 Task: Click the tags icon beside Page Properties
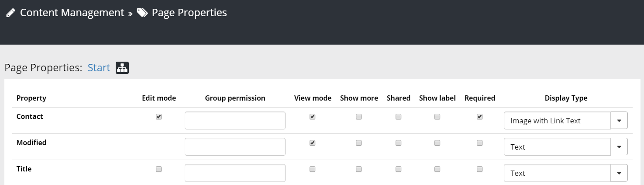[142, 13]
